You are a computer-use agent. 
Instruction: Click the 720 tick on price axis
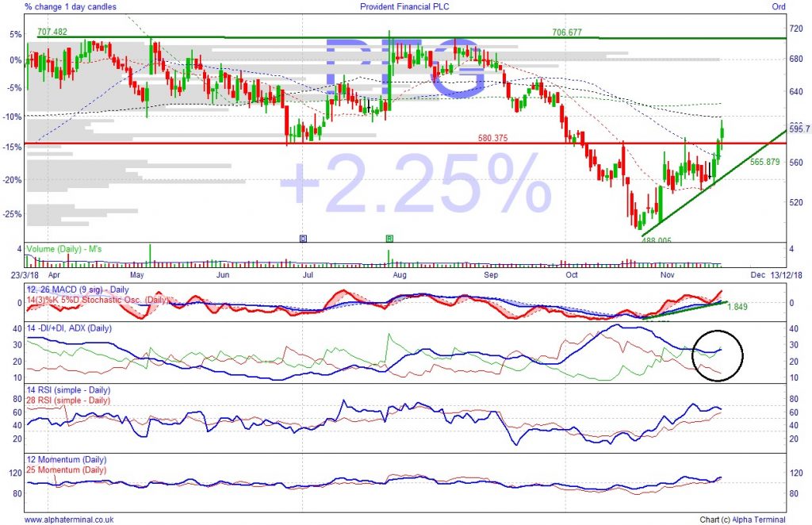click(795, 29)
